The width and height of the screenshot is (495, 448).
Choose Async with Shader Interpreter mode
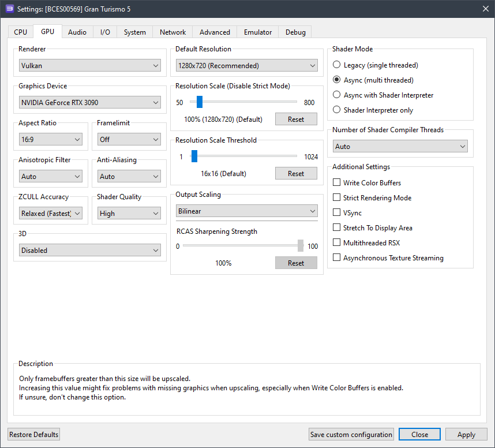click(337, 95)
